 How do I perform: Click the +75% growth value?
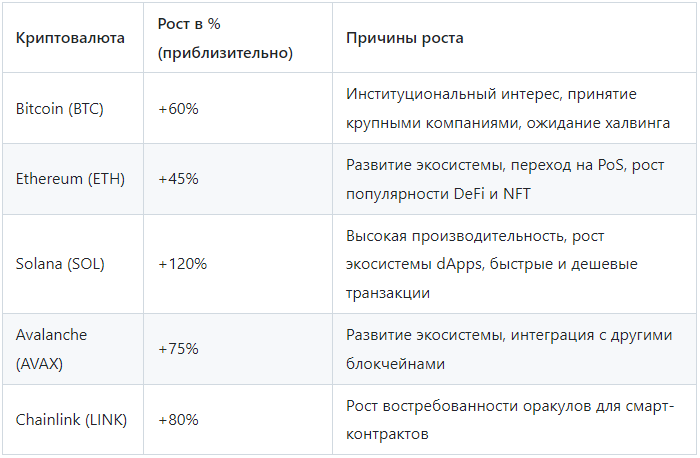coord(178,349)
